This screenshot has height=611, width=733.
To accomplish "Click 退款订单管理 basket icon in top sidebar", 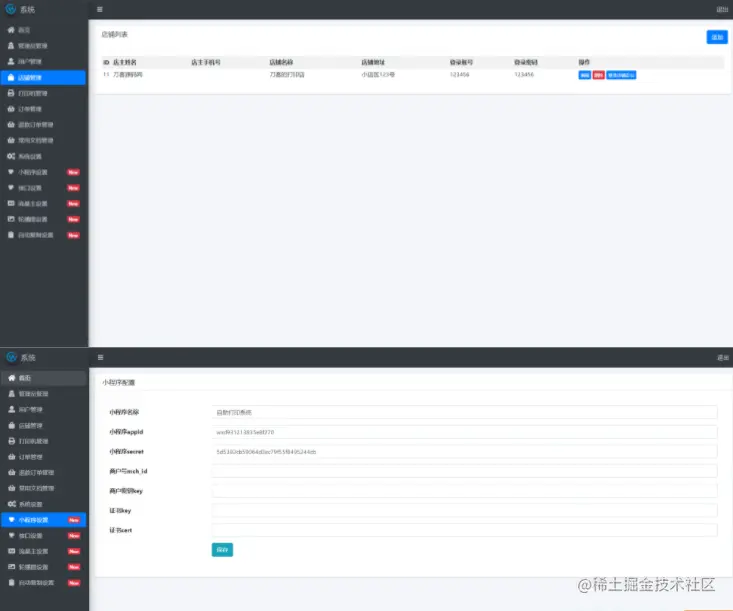I will pyautogui.click(x=11, y=125).
